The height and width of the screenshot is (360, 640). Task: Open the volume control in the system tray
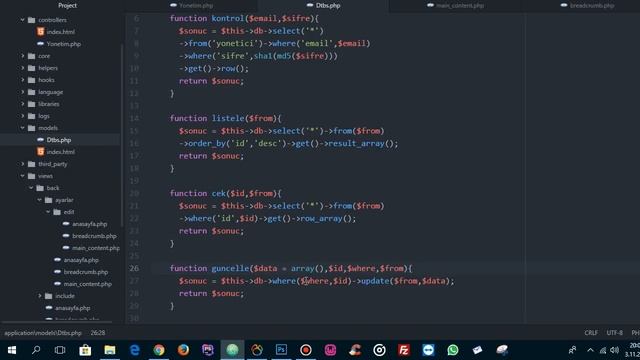click(x=614, y=350)
